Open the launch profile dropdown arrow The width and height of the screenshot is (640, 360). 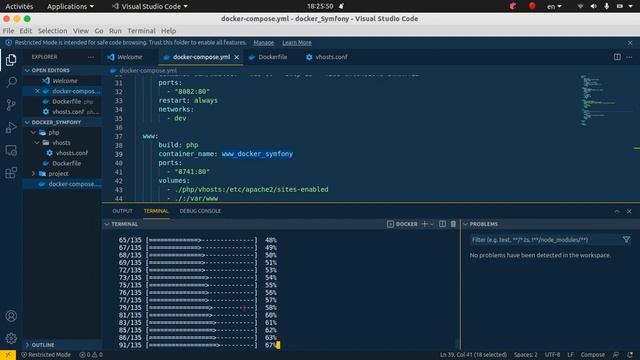431,224
